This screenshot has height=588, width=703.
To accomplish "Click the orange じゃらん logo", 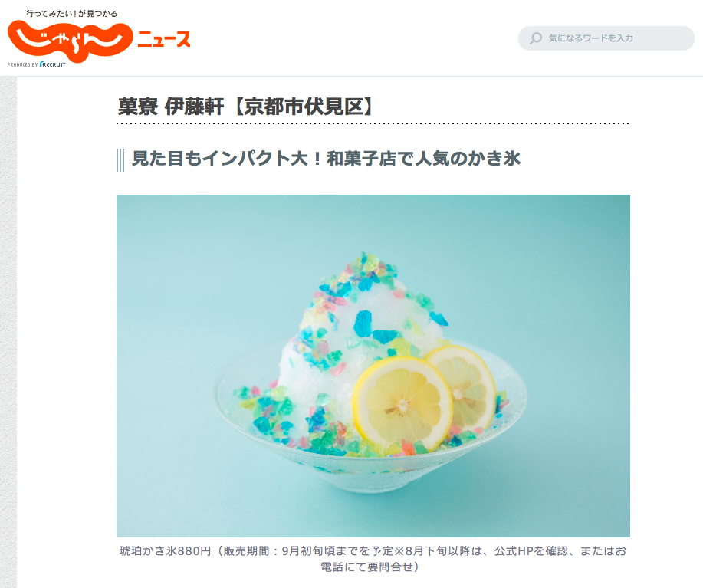I will tap(71, 41).
